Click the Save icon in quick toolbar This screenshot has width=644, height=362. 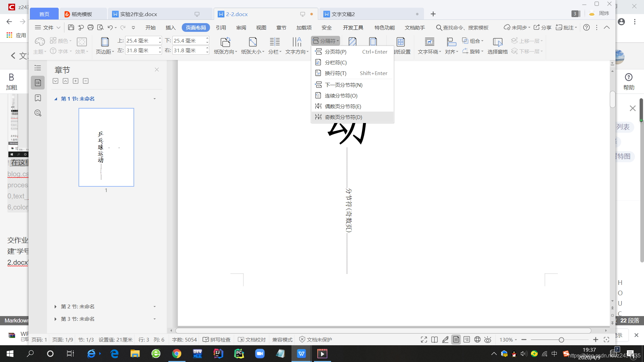pos(71,27)
